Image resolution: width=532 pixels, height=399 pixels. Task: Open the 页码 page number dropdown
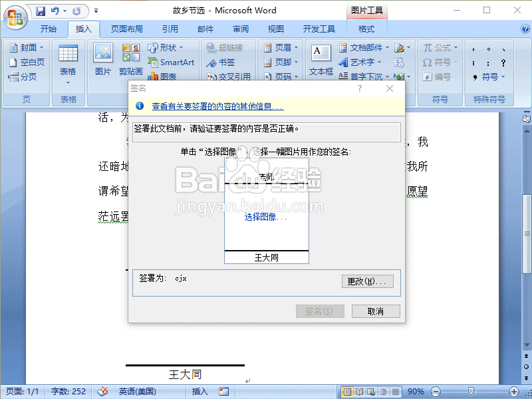[x=282, y=75]
